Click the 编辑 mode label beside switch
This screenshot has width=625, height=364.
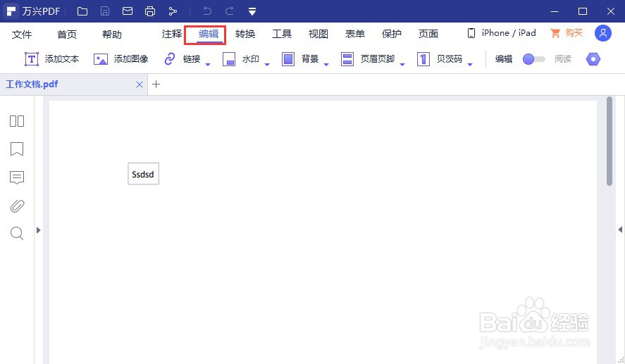[x=504, y=59]
